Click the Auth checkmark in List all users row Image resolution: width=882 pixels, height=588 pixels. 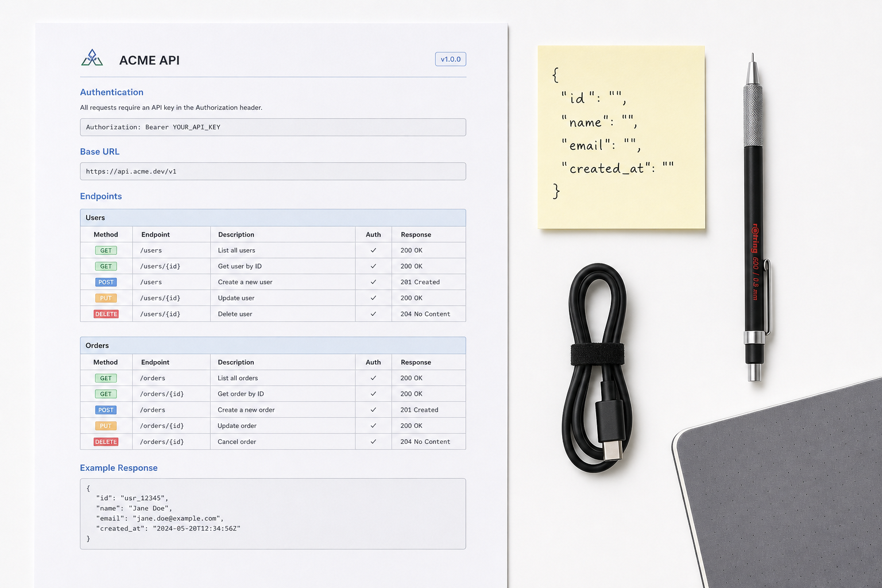coord(373,250)
